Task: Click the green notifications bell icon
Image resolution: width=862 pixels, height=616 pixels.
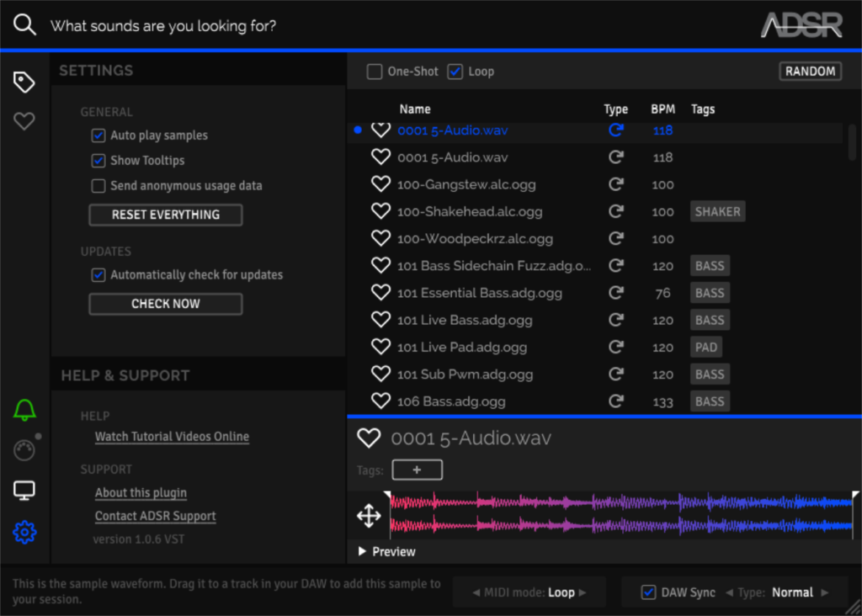Action: click(x=24, y=410)
